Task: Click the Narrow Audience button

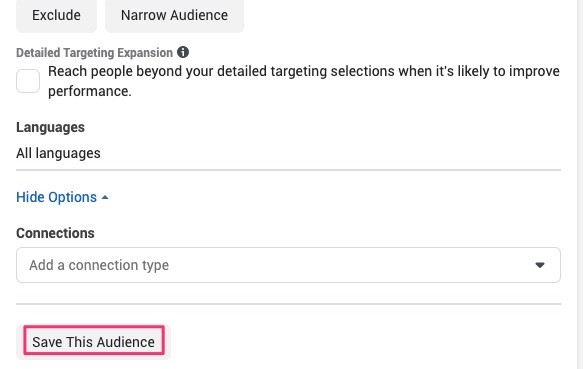Action: pyautogui.click(x=174, y=16)
